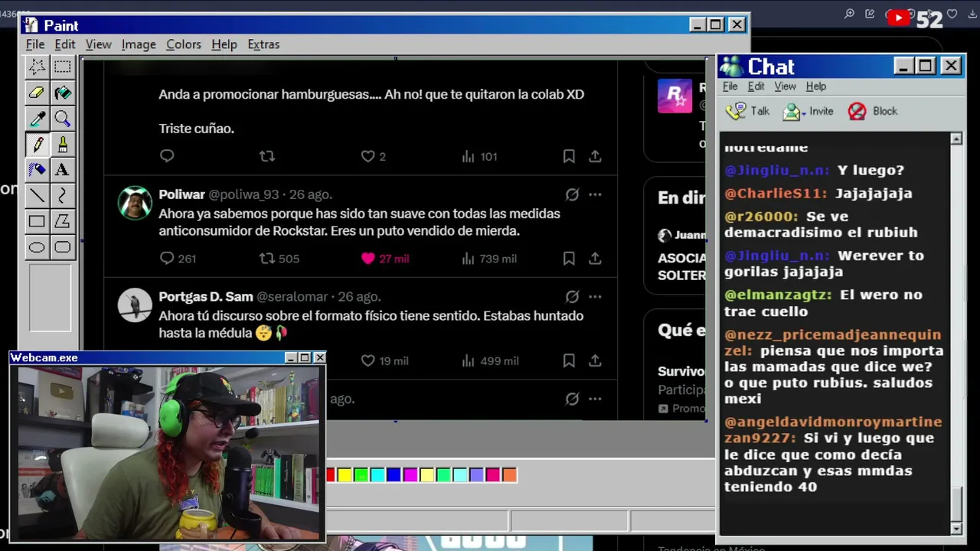The width and height of the screenshot is (980, 551).
Task: Click the @CharlieS11 username in chat
Action: pos(776,194)
